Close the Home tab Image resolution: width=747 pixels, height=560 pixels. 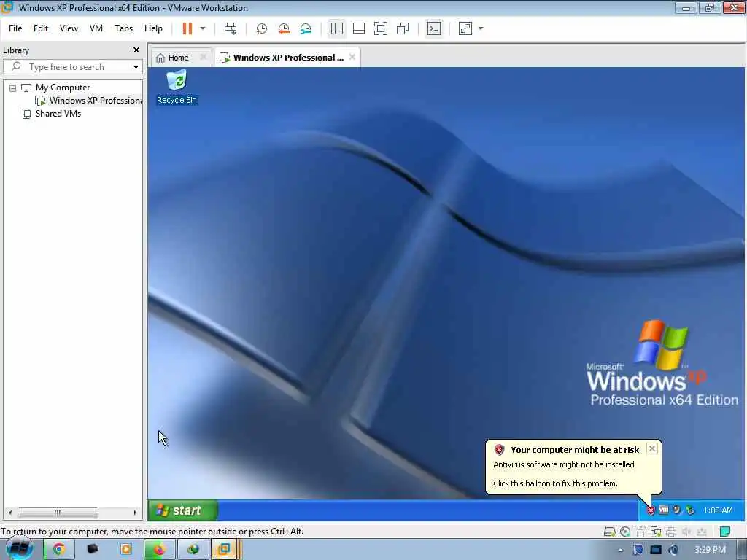point(203,57)
